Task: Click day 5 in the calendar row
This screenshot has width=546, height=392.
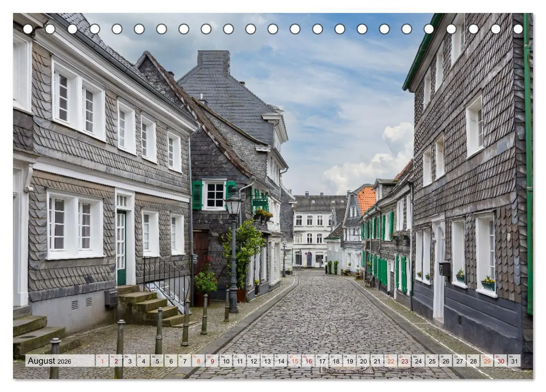Action: coord(157,361)
